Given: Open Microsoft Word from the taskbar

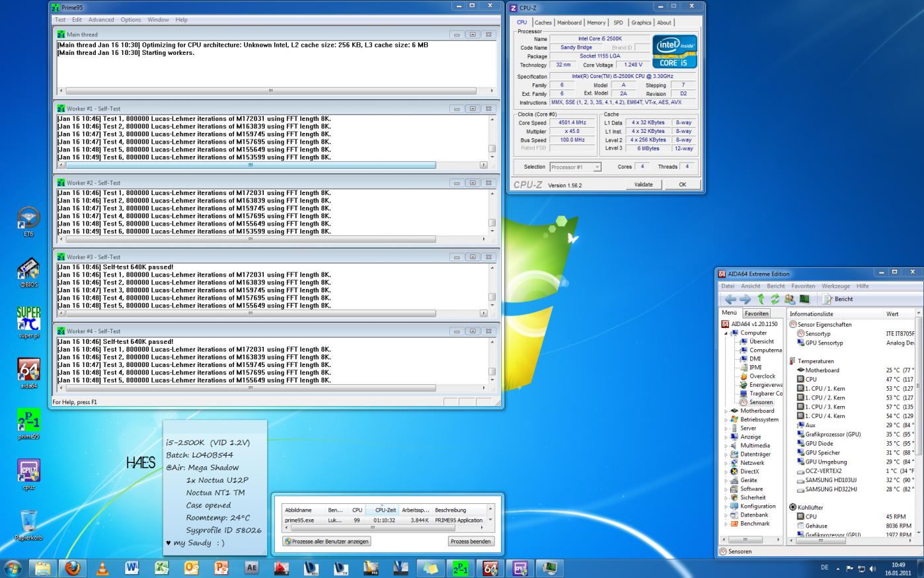Looking at the screenshot, I should (x=132, y=567).
